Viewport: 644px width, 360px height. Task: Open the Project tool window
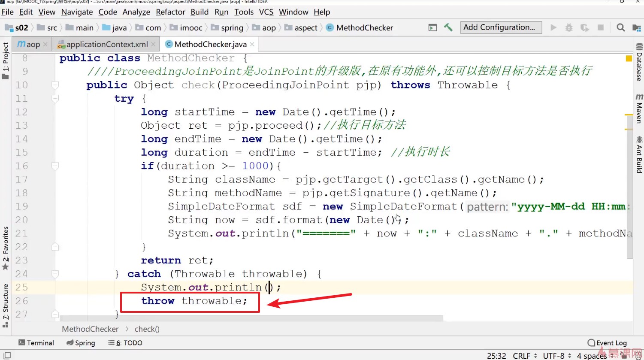[x=6, y=61]
